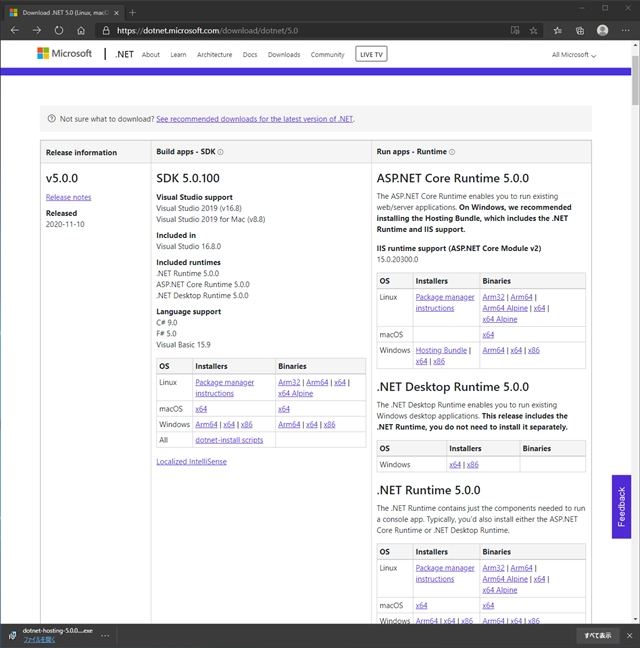Open the Feedback side button
The height and width of the screenshot is (648, 640).
pos(621,507)
